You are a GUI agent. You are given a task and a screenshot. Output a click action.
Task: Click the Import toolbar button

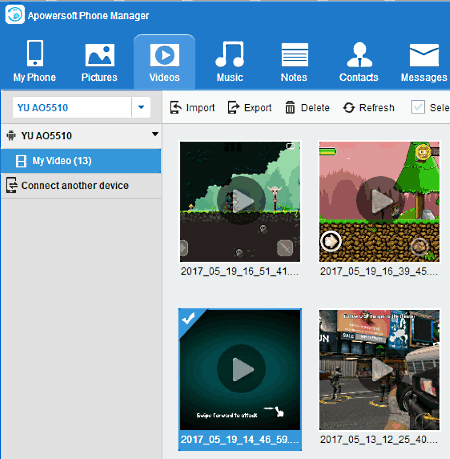[x=192, y=108]
